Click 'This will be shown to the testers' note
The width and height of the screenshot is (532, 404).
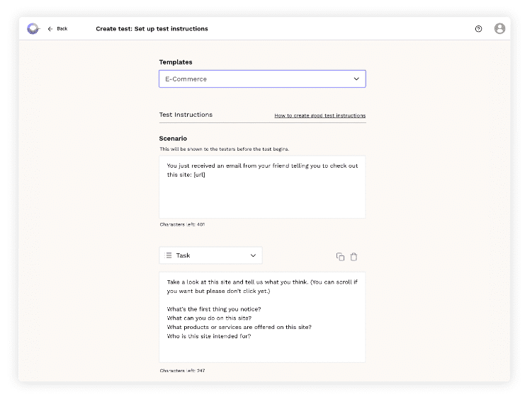(x=225, y=149)
